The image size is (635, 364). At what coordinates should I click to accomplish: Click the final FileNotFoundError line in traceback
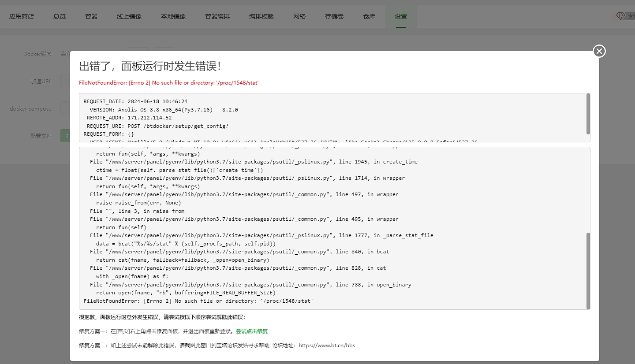click(198, 301)
